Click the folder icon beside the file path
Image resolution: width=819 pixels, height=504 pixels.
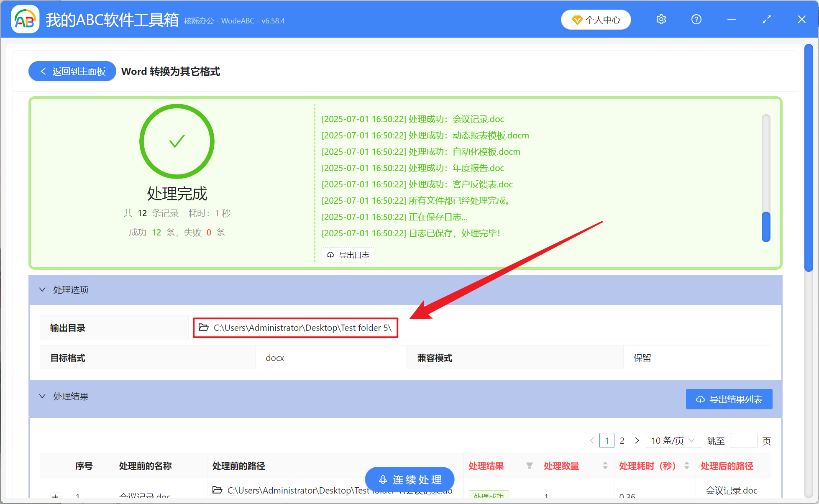[217, 490]
